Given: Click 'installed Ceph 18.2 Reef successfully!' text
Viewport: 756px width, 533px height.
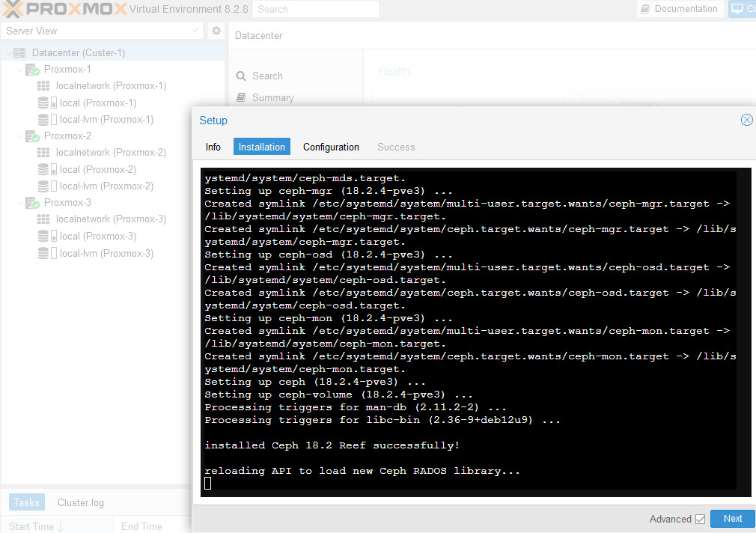Looking at the screenshot, I should click(x=332, y=445).
